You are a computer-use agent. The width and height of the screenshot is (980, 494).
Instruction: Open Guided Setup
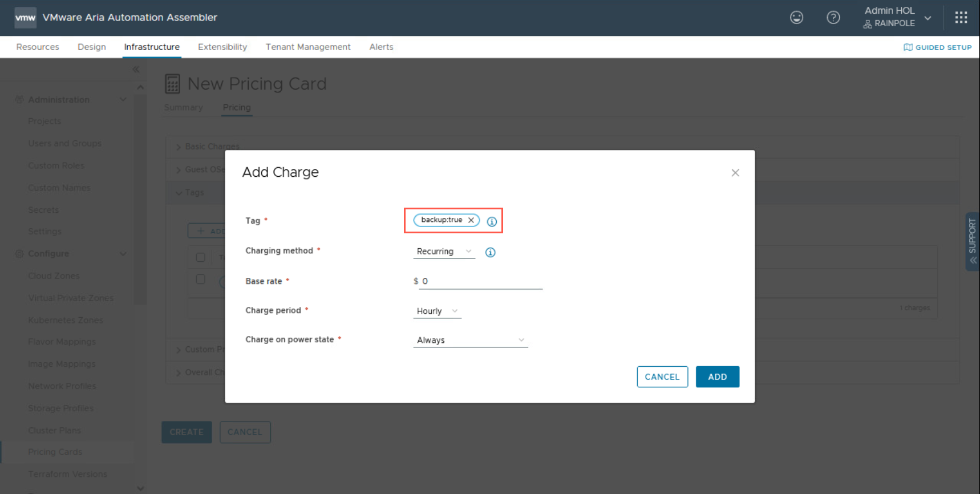pyautogui.click(x=937, y=47)
